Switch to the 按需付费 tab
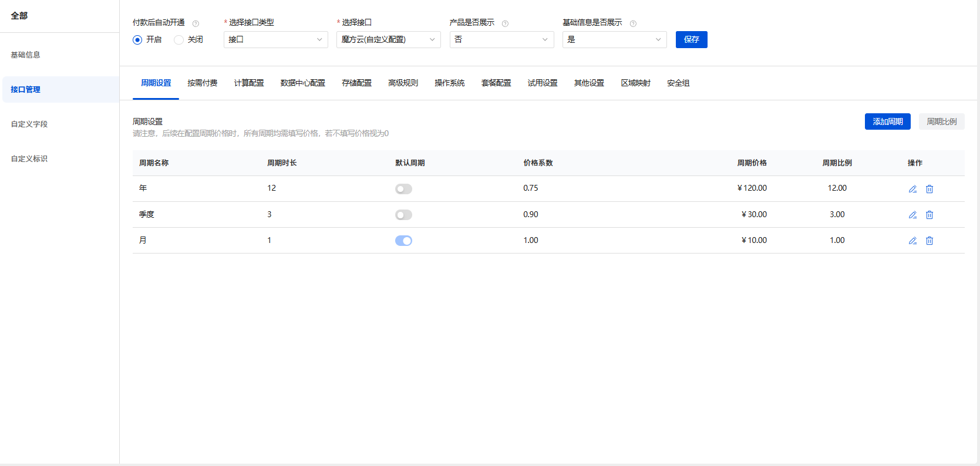This screenshot has width=980, height=466. tap(203, 83)
